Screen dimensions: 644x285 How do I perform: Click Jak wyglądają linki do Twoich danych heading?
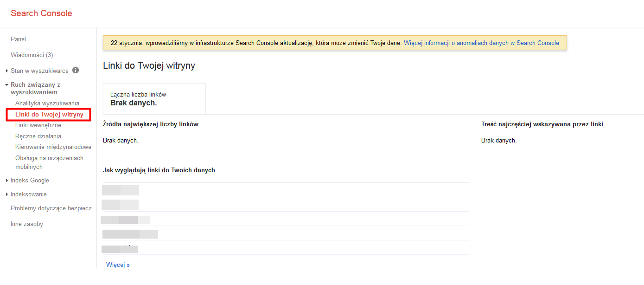coord(159,170)
